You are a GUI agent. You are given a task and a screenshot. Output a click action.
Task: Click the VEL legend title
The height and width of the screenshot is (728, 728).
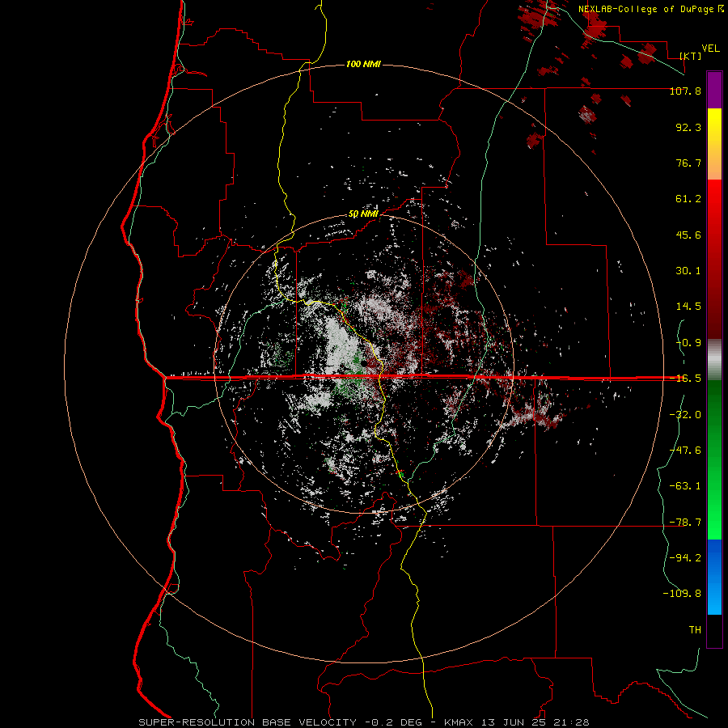coord(711,49)
